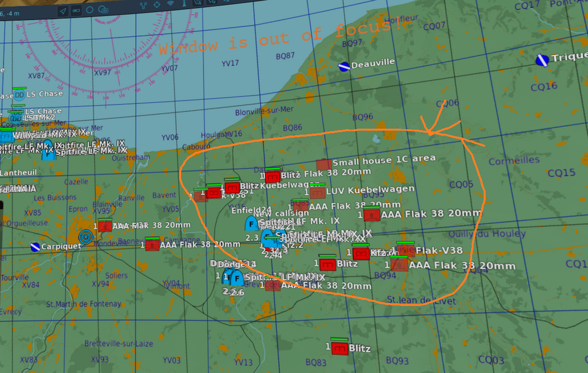The image size is (588, 373).
Task: Click the blue concentric circle player marker near Mondeville
Action: pos(86,237)
